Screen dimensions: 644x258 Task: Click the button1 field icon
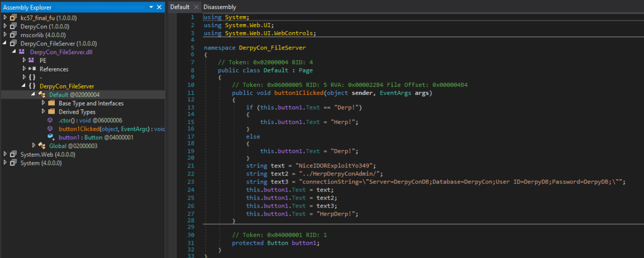(50, 137)
